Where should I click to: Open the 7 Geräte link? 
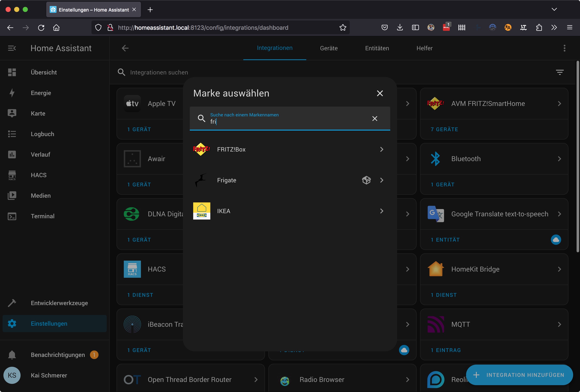[444, 129]
